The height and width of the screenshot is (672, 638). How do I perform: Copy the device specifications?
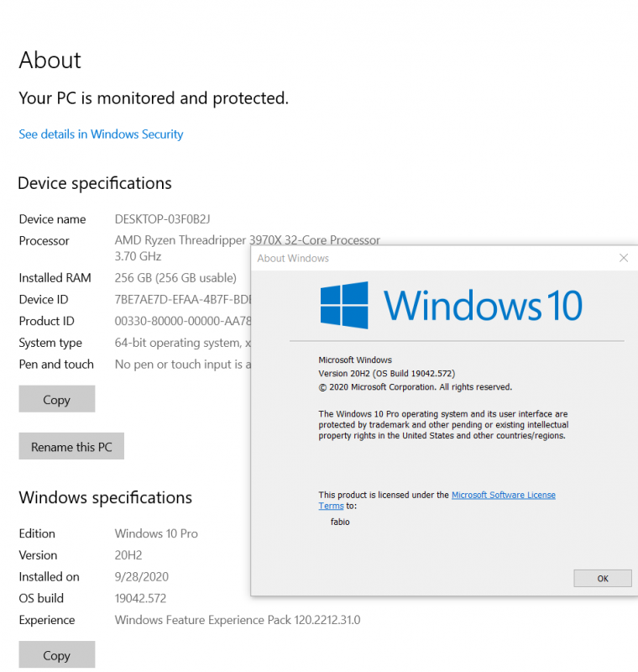click(x=57, y=398)
